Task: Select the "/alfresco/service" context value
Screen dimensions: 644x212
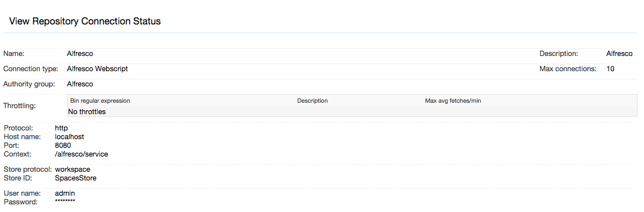Action: pyautogui.click(x=81, y=154)
